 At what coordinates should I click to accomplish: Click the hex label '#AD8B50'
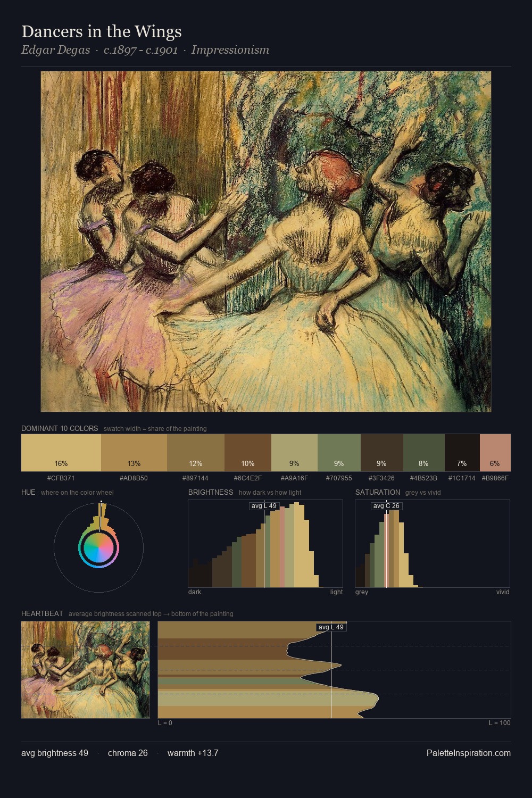pyautogui.click(x=134, y=478)
